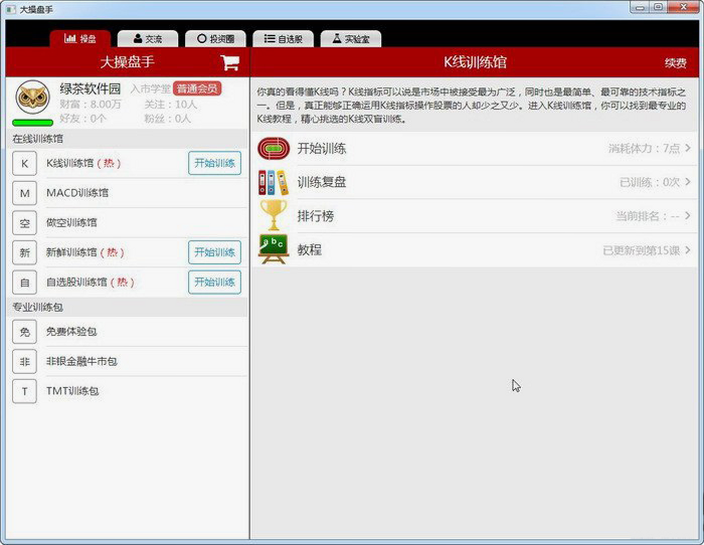This screenshot has width=704, height=545.
Task: Open the shopping cart icon
Action: click(x=229, y=62)
